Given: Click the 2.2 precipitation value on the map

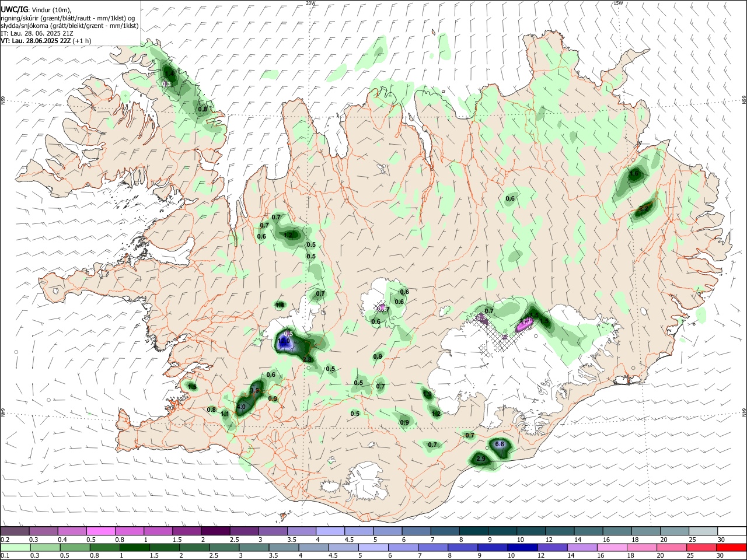Looking at the screenshot, I should [644, 208].
